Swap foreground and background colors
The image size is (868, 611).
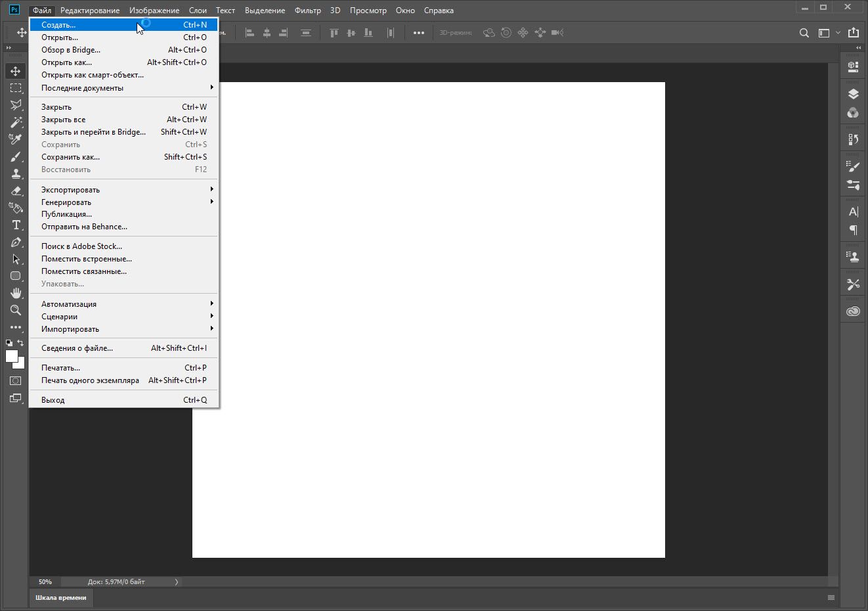coord(20,343)
